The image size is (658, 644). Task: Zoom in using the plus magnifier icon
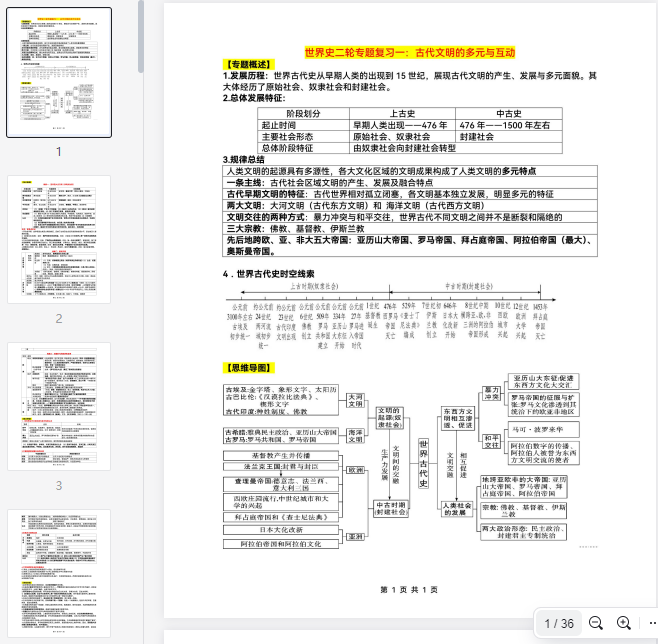[624, 623]
